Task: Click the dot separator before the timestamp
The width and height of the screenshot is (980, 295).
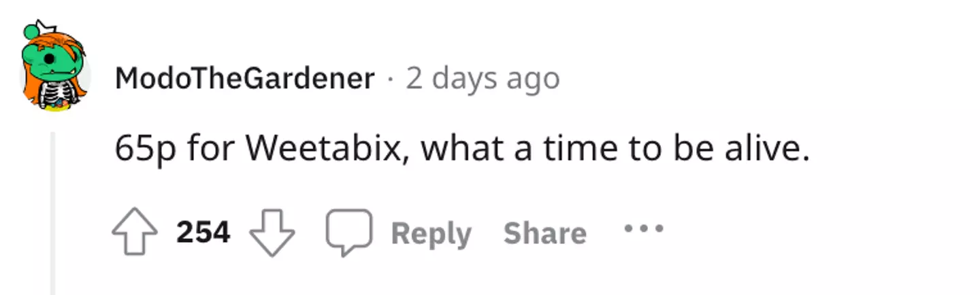Action: point(389,80)
